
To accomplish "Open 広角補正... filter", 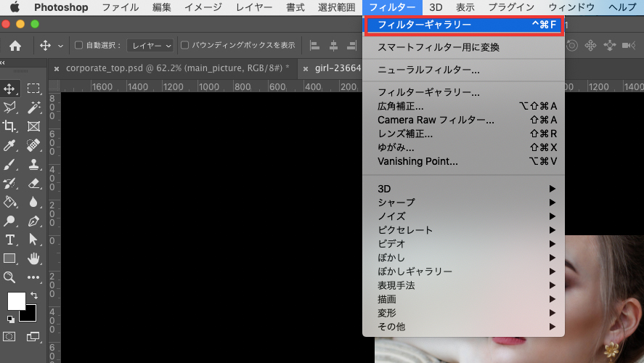I will pyautogui.click(x=463, y=106).
